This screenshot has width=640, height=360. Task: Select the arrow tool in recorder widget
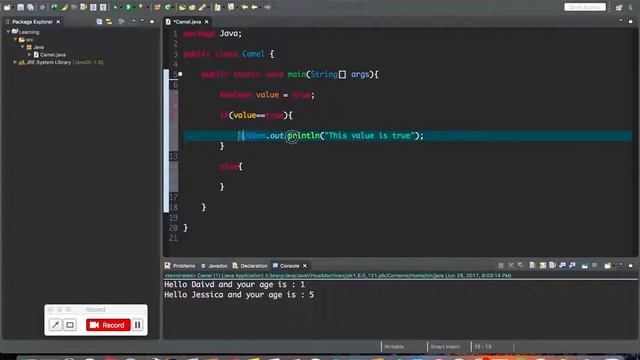coord(55,325)
